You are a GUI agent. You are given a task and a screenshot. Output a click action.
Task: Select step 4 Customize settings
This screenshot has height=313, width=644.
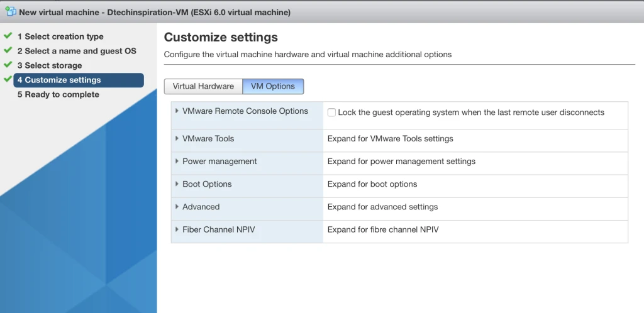tap(79, 80)
